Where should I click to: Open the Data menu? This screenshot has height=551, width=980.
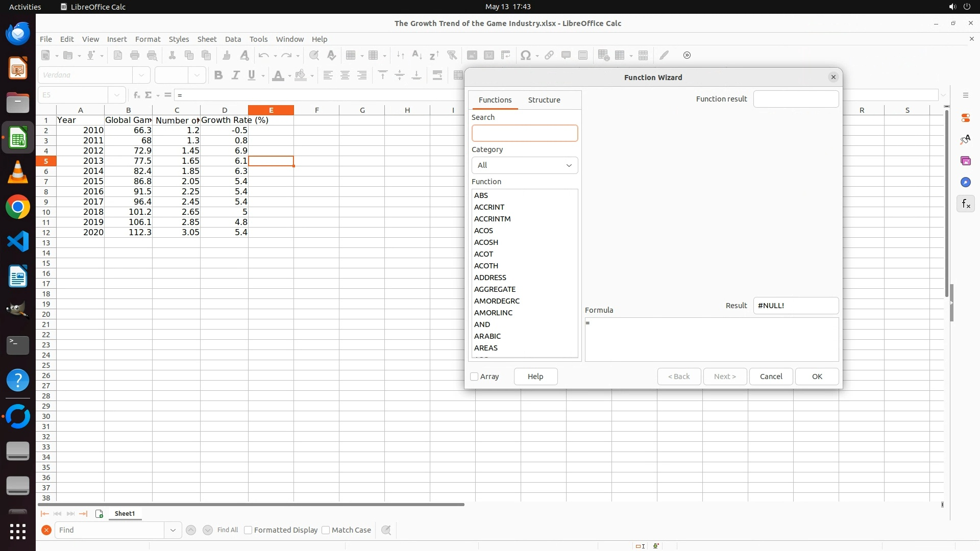point(233,39)
